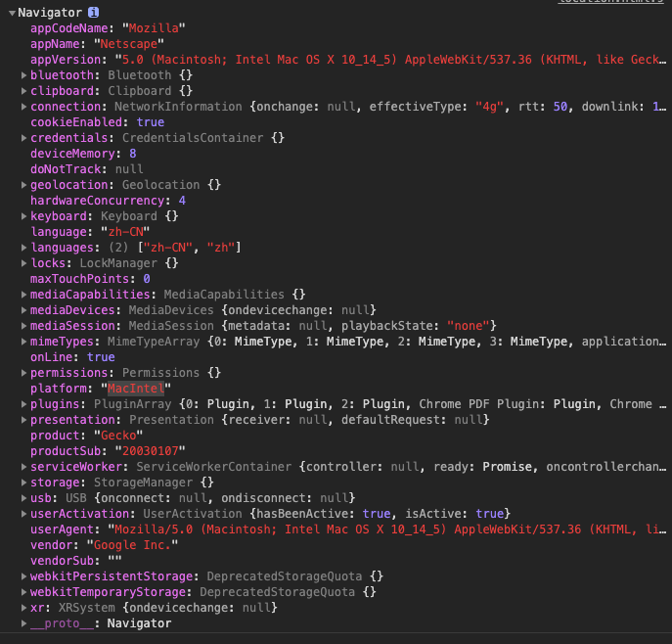Expand the clipboard property
672x644 pixels.
point(24,91)
